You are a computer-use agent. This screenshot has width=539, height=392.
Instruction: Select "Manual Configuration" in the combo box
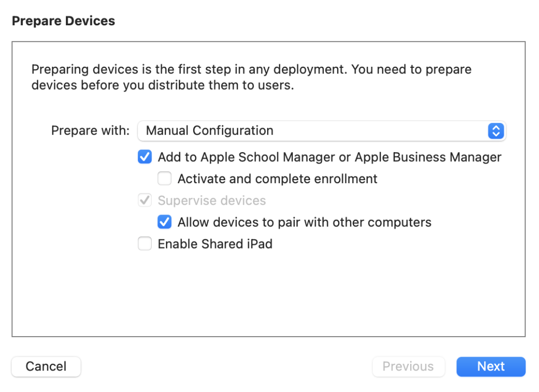(321, 131)
